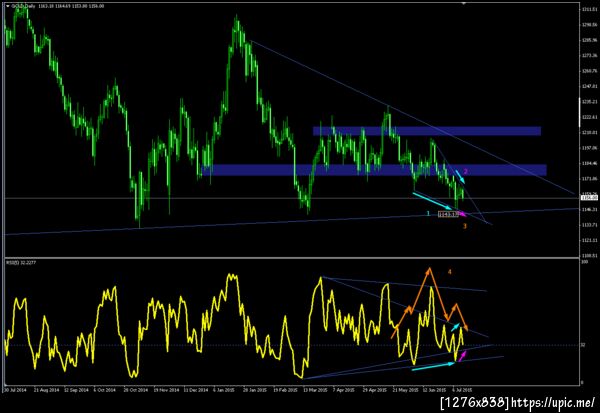The height and width of the screenshot is (413, 600).
Task: Click the 1171.06 price axis label
Action: (589, 179)
